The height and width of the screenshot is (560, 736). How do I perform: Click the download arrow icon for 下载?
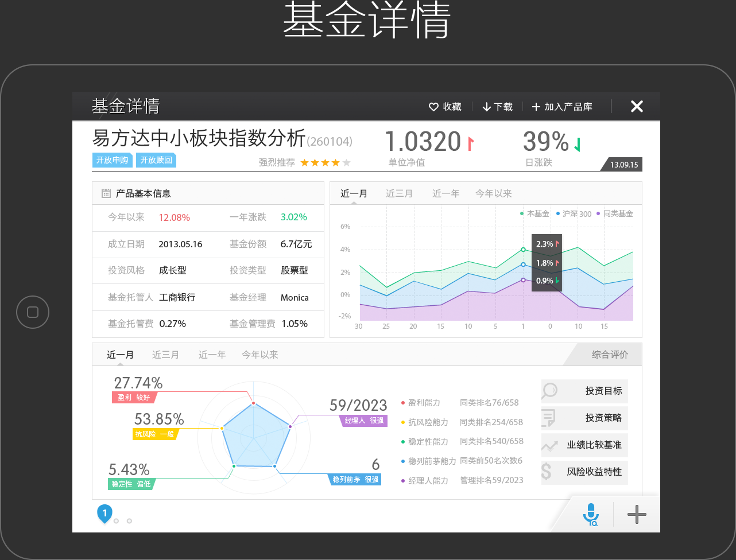point(487,107)
